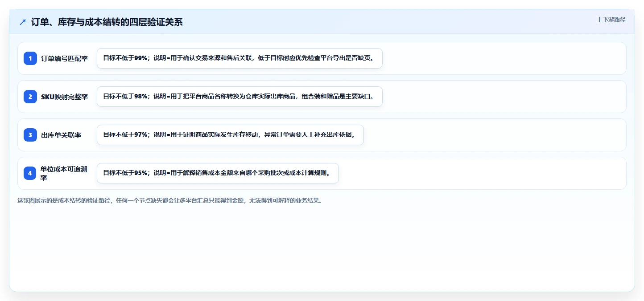Click the footnote starting 这张图展示的是成本结转
The height and width of the screenshot is (301, 644).
pos(169,200)
